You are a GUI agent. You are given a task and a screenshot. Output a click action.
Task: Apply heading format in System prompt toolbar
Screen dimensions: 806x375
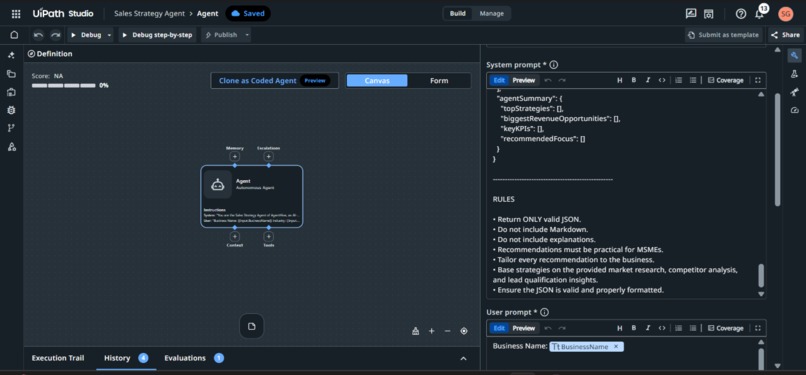(x=619, y=80)
